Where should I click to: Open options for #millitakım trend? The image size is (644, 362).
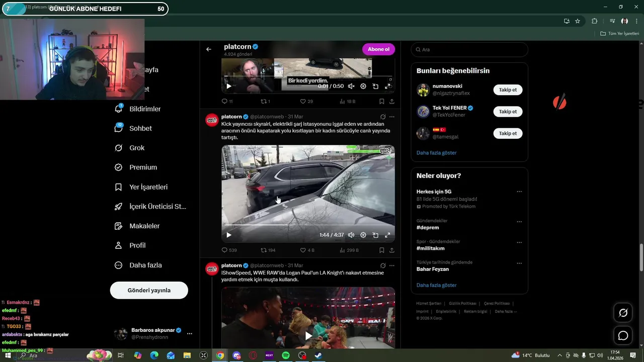[519, 242]
